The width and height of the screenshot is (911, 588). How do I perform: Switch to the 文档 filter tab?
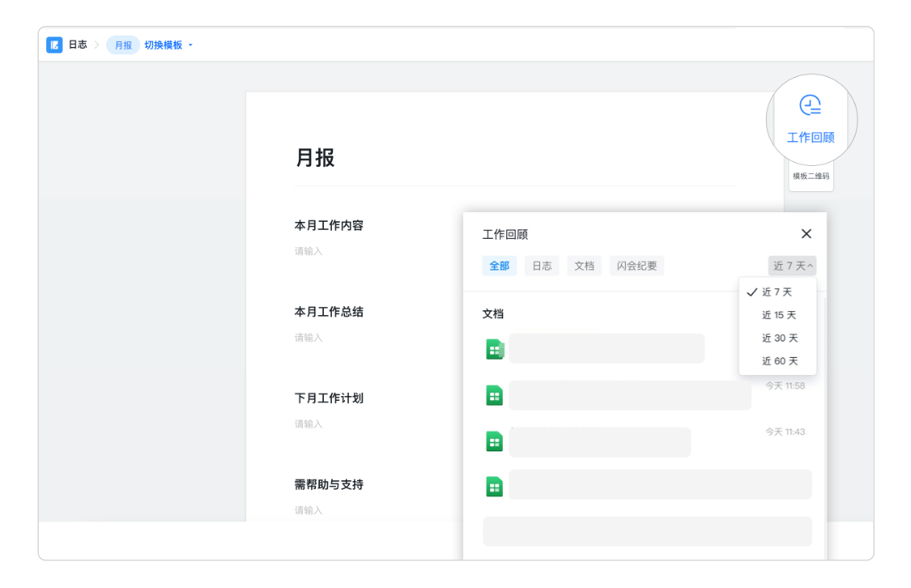584,266
